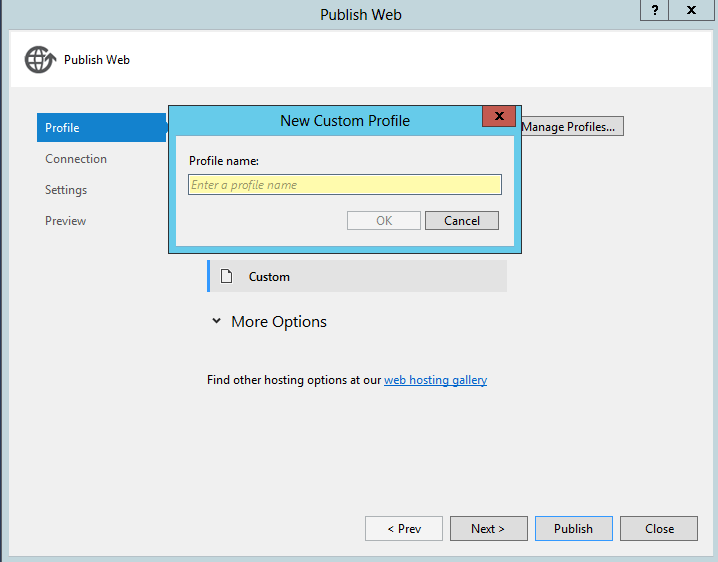Click the help question mark button
718x562 pixels.
click(655, 11)
